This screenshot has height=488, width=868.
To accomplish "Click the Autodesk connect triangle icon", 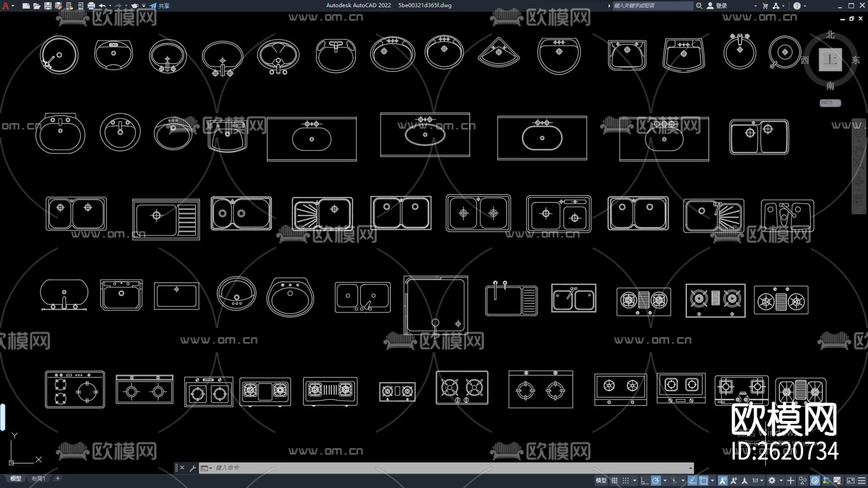I will click(x=776, y=6).
